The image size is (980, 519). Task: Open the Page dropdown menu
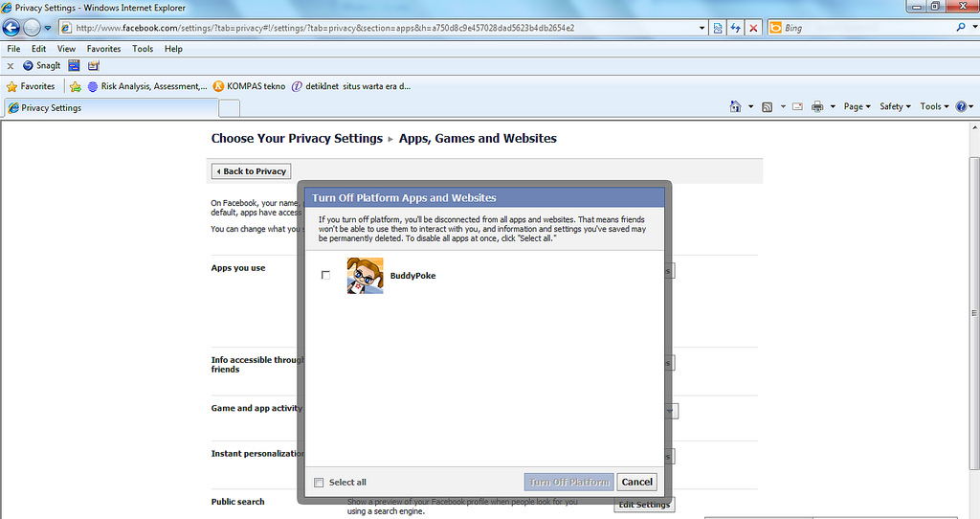(x=857, y=106)
